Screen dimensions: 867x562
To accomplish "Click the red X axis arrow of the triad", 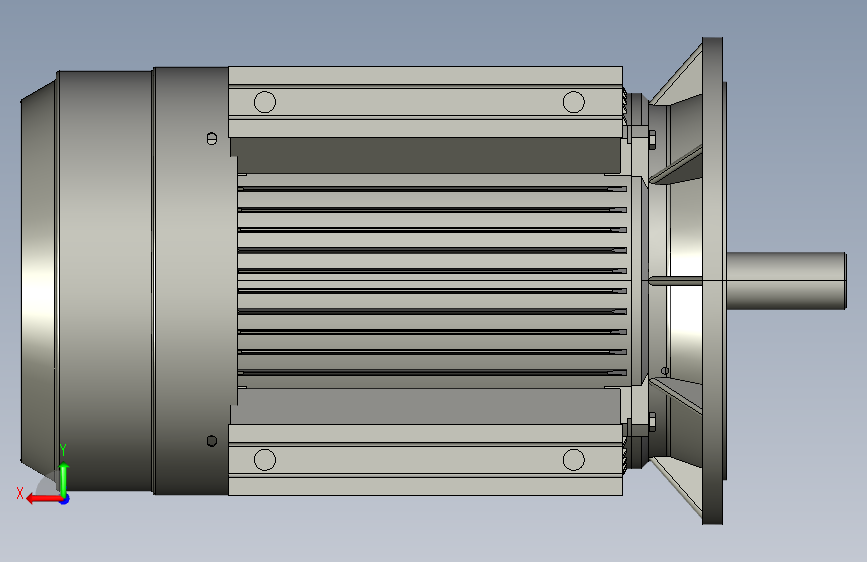I will (43, 499).
